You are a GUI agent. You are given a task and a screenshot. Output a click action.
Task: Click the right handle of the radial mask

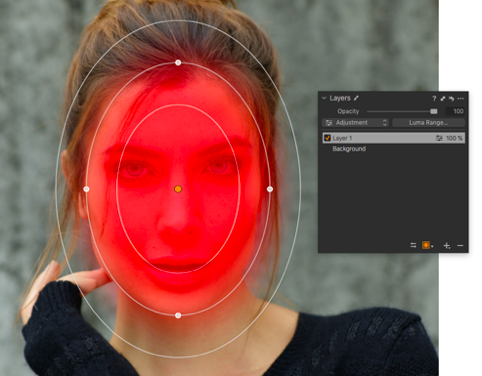click(x=270, y=189)
